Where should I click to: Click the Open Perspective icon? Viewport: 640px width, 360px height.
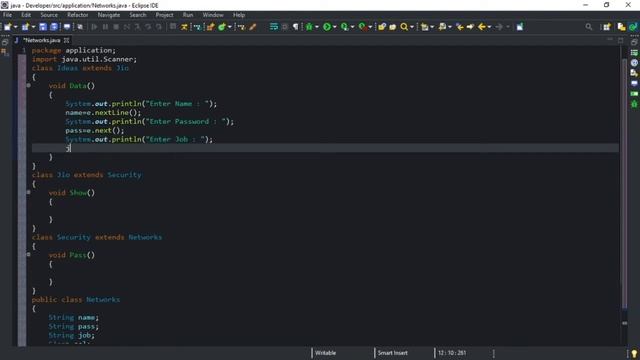[x=607, y=27]
